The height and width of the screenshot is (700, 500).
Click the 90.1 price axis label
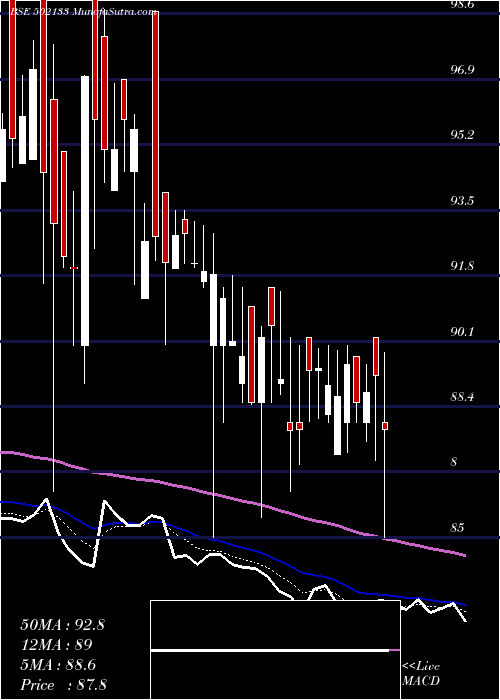click(463, 332)
